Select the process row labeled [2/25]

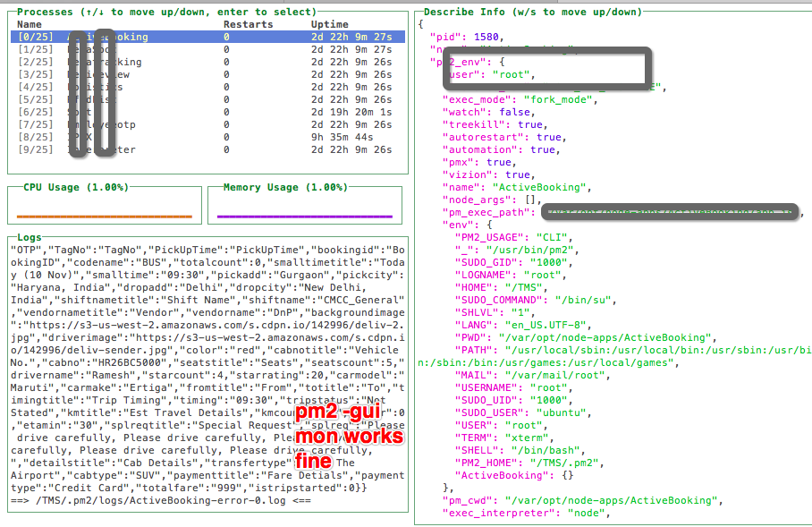pos(207,62)
